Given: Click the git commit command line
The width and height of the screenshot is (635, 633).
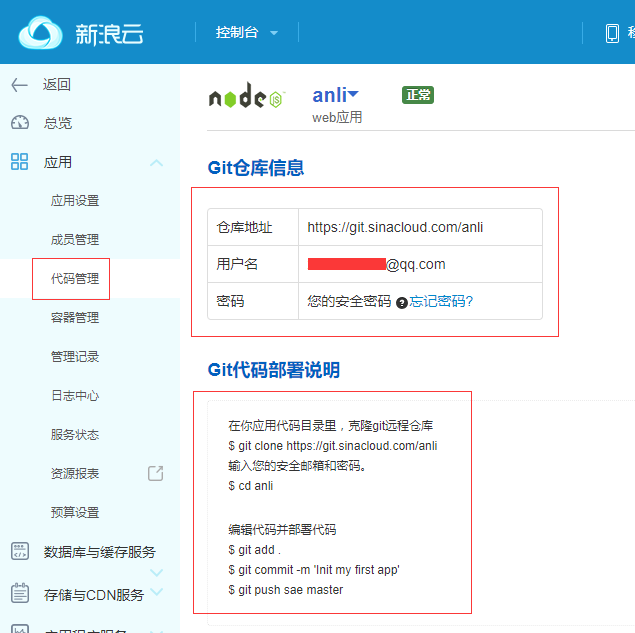Looking at the screenshot, I should point(314,570).
